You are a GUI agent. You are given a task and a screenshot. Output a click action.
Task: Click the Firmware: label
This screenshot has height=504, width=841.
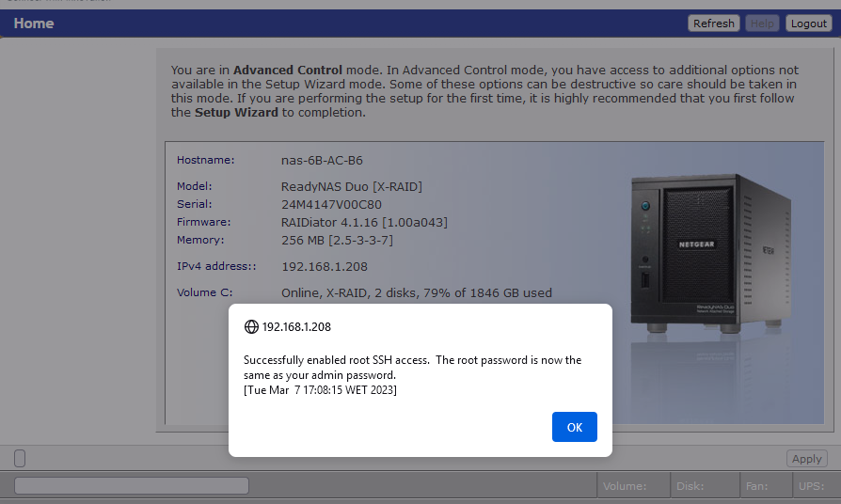tap(203, 221)
